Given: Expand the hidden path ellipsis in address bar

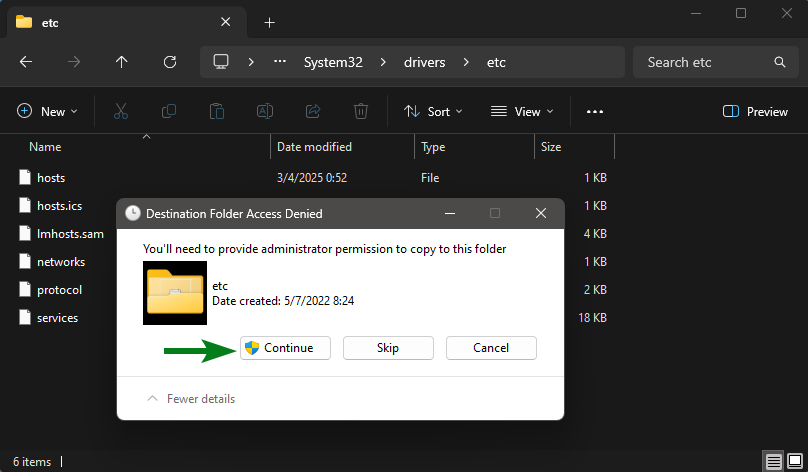Looking at the screenshot, I should click(x=280, y=62).
